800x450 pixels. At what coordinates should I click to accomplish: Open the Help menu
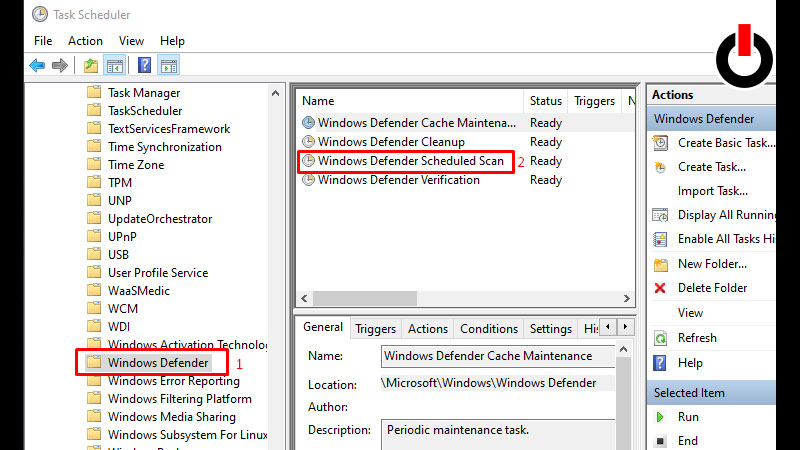pyautogui.click(x=172, y=41)
